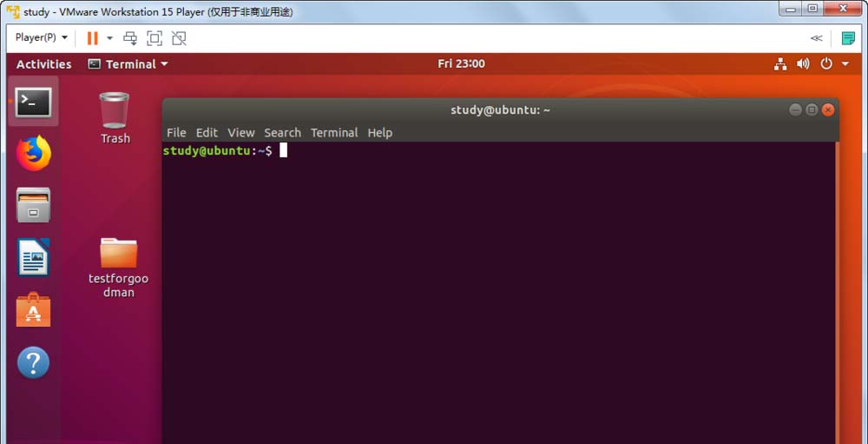Viewport: 868px width, 444px height.
Task: Maximize the study@ubuntu terminal window
Action: click(x=812, y=109)
